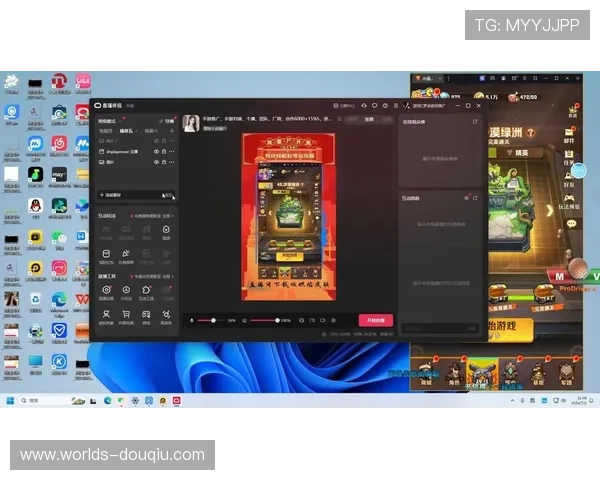Go to next stage arrow in game

tap(550, 211)
